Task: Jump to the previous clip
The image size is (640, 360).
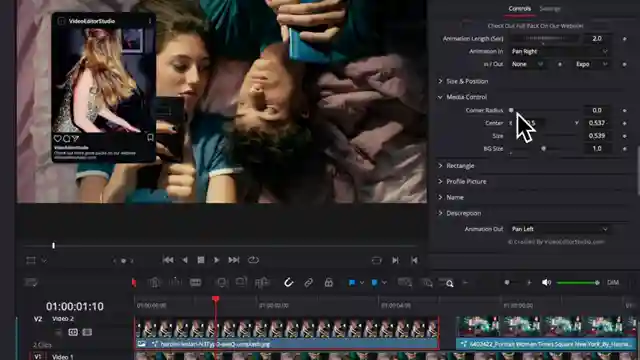Action: tap(414, 260)
